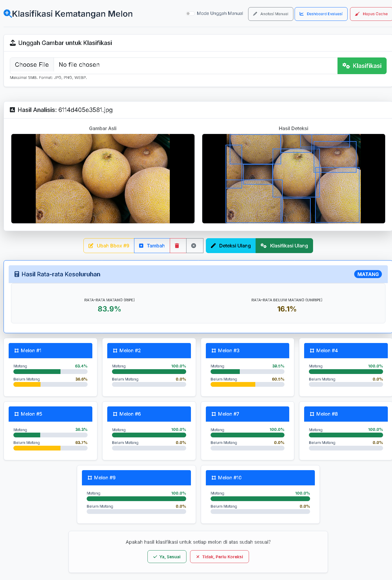Click broom icon in Hapus Cache button
392x580 pixels.
(357, 14)
